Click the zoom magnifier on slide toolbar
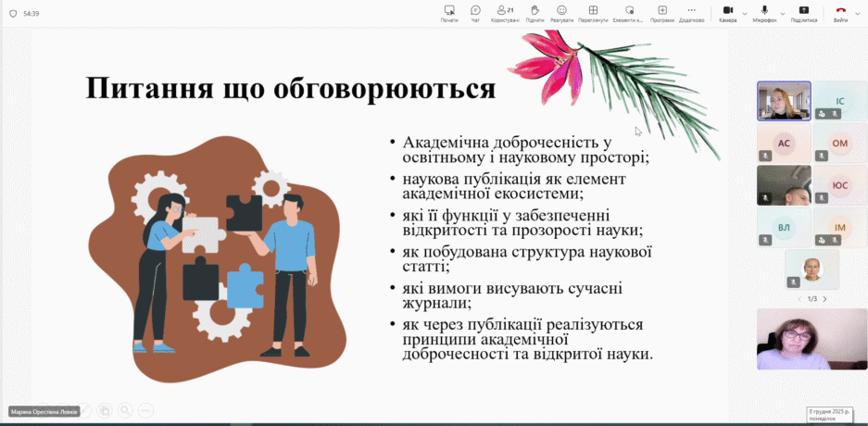The image size is (868, 426). 125,410
